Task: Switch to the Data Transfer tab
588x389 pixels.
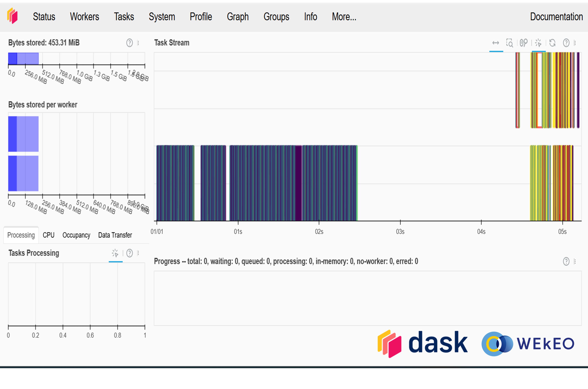Action: [x=115, y=235]
